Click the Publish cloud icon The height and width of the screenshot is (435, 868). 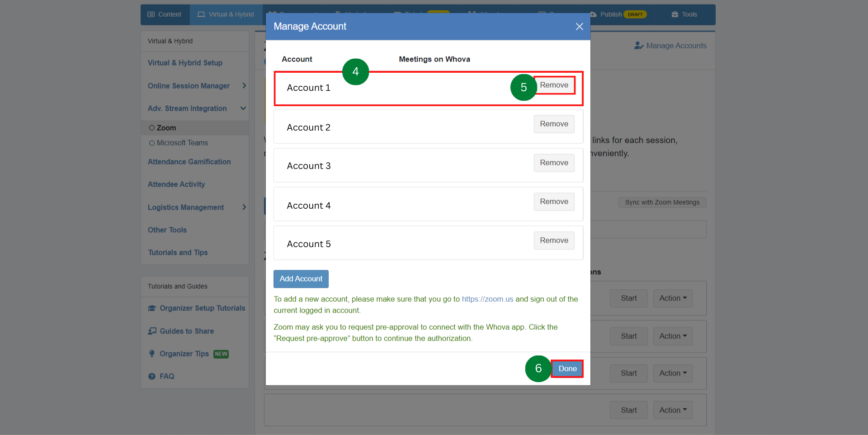593,14
